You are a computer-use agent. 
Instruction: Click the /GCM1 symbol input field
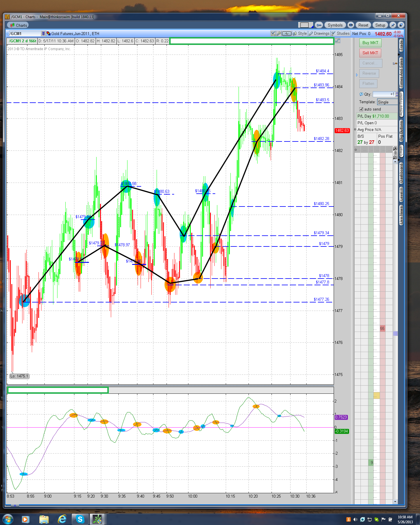click(25, 34)
